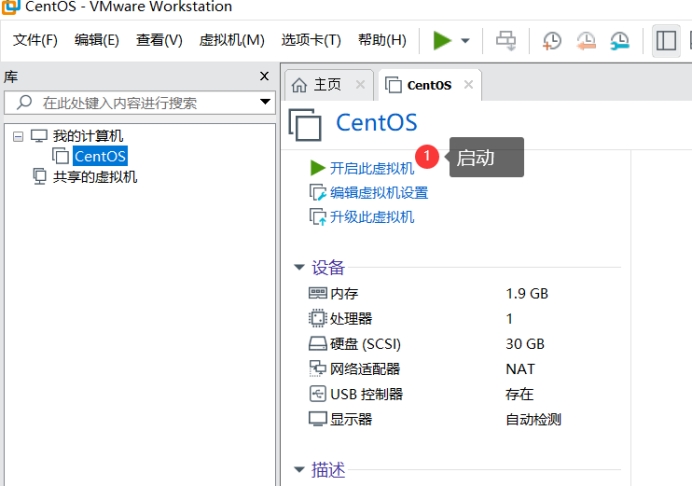This screenshot has height=486, width=692.
Task: Click the upgrade arrow icon beside 升级此虚拟机
Action: pos(318,217)
